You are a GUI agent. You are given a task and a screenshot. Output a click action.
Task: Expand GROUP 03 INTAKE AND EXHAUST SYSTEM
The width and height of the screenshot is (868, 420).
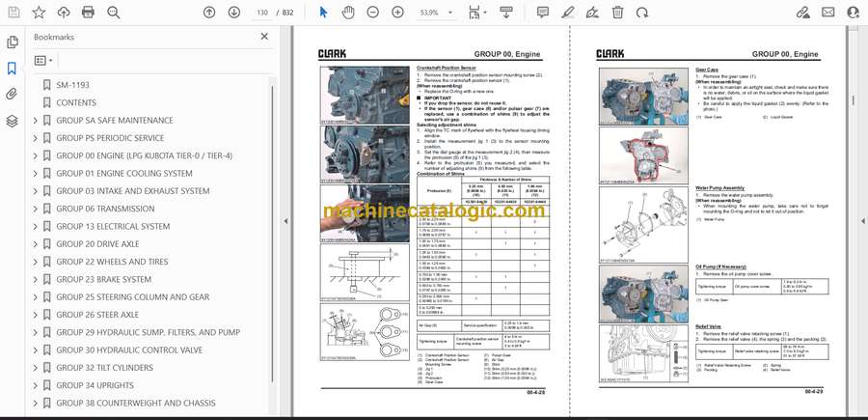(35, 191)
